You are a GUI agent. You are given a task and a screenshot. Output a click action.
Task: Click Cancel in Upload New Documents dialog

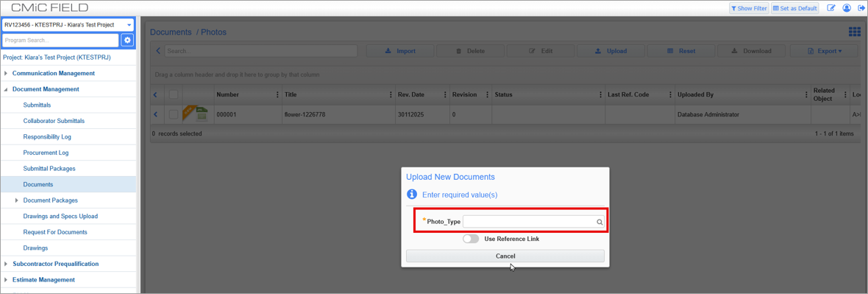505,256
